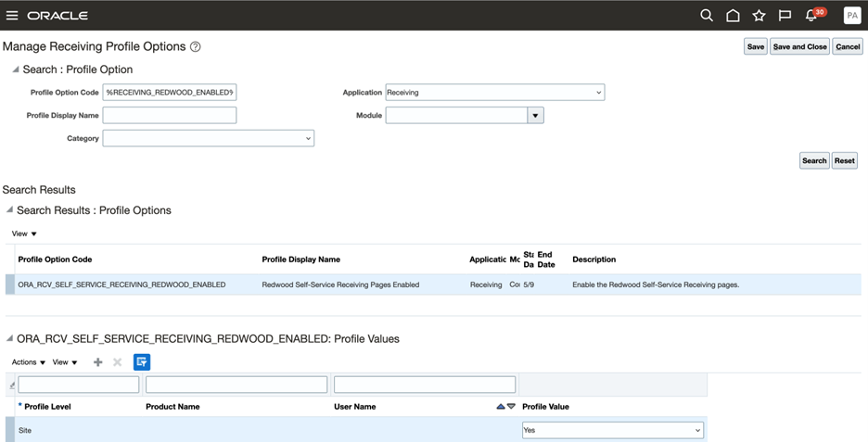Image resolution: width=868 pixels, height=442 pixels.
Task: Click the Cancel button
Action: coord(848,47)
